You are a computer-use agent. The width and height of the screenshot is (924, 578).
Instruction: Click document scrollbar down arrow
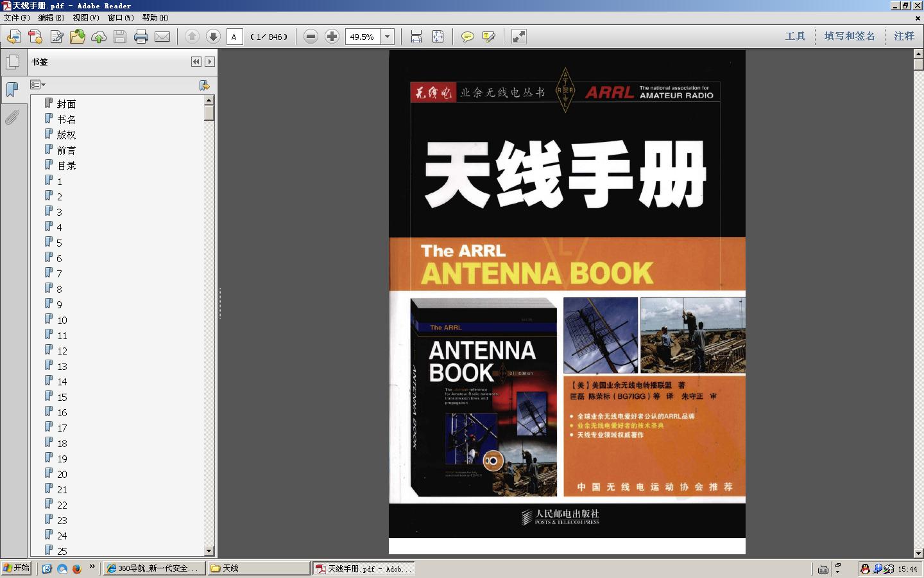918,553
